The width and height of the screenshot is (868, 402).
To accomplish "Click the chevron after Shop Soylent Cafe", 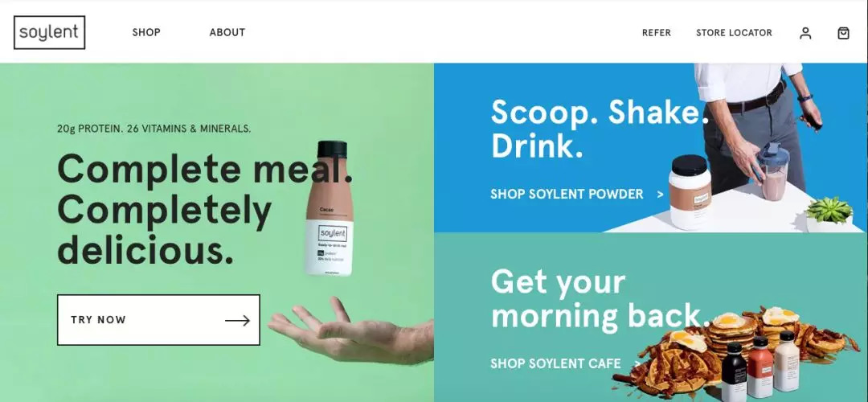I will [637, 363].
